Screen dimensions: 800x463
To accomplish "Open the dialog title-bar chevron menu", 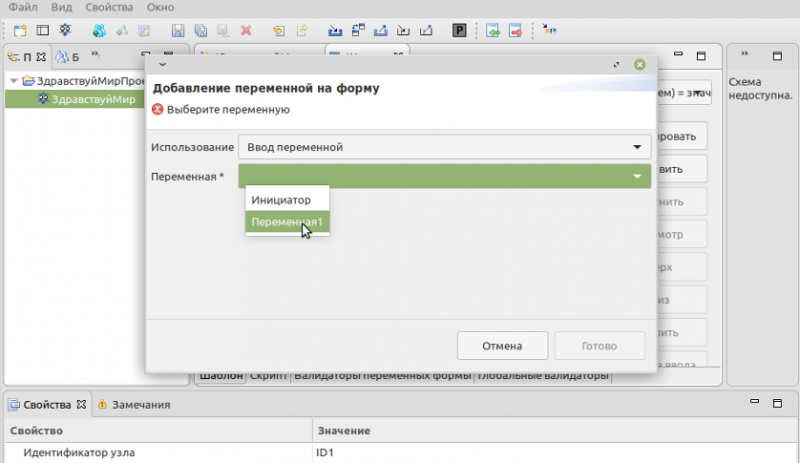I will tap(162, 64).
